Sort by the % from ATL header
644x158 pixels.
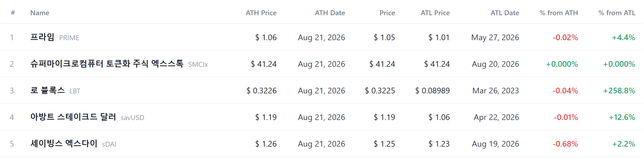coord(617,13)
